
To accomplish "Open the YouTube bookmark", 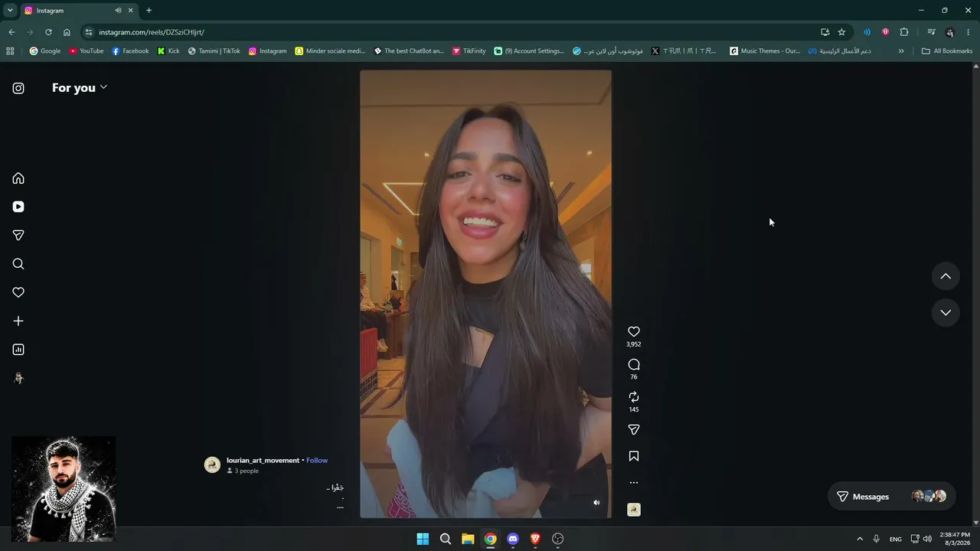I will [86, 51].
